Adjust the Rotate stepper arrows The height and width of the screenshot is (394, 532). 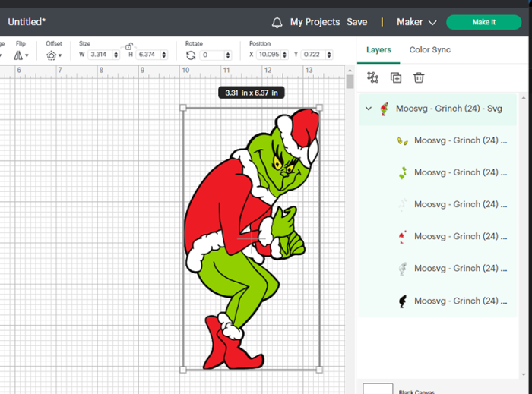(228, 55)
